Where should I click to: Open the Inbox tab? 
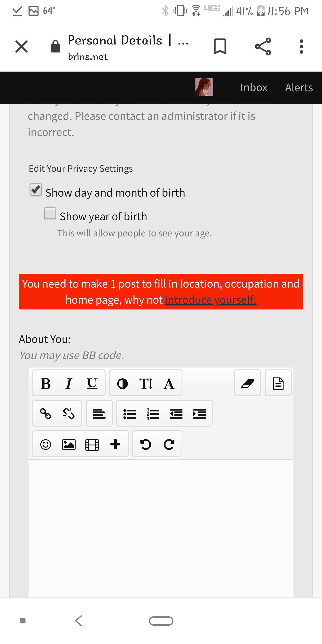254,87
